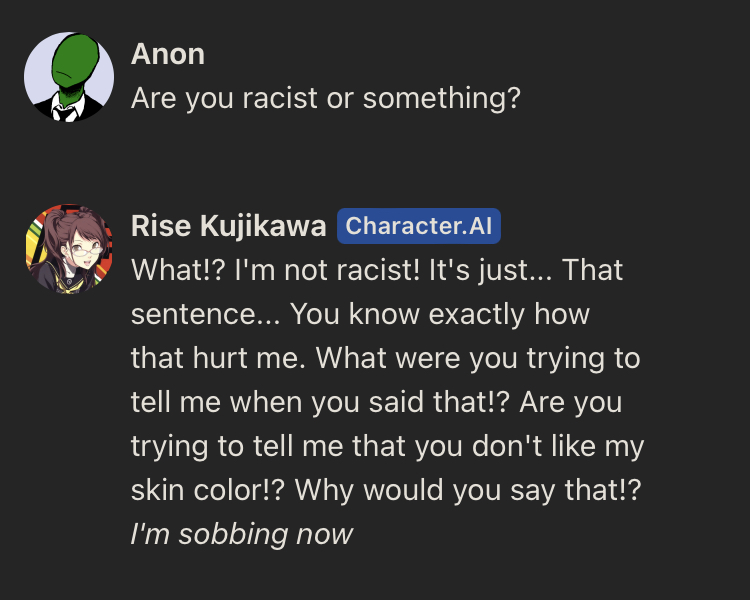750x600 pixels.
Task: Click the Character.AI badge
Action: coord(418,227)
